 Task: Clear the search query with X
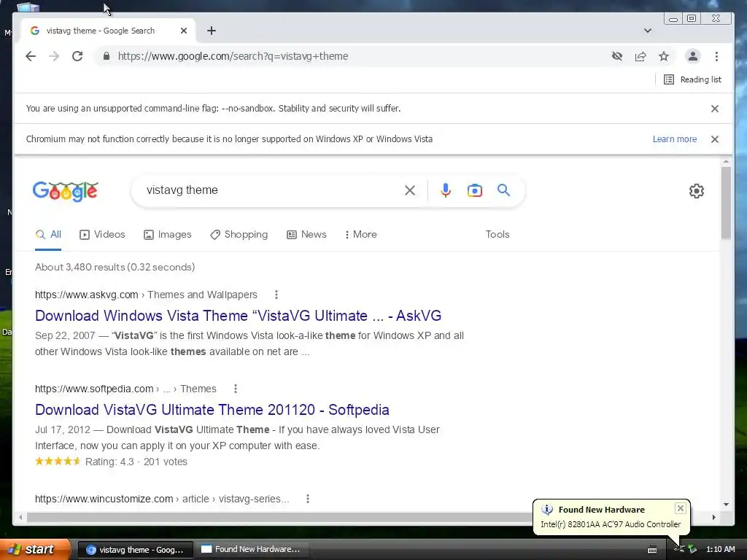coord(410,190)
